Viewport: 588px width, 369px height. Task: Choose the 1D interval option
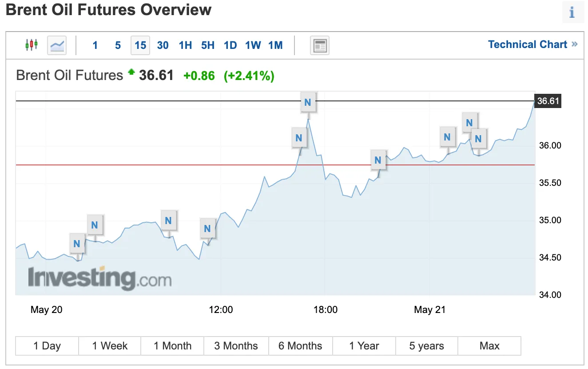coord(230,45)
